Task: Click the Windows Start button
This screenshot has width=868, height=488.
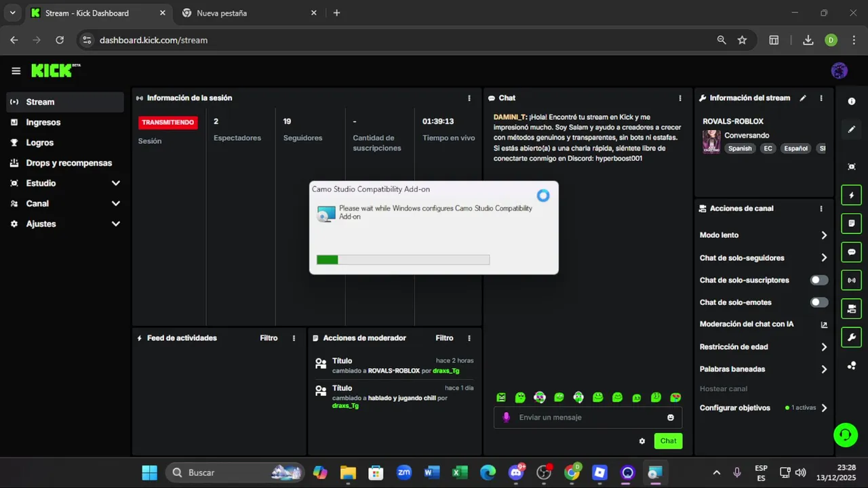Action: tap(149, 472)
